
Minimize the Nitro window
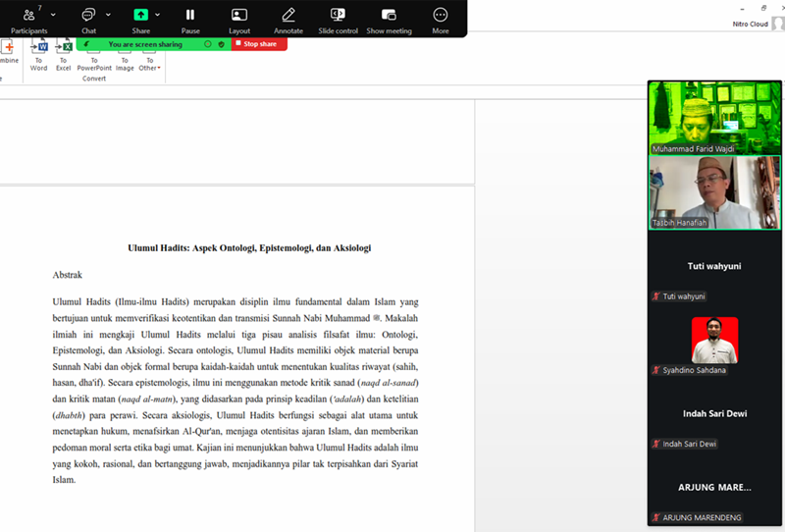click(743, 9)
